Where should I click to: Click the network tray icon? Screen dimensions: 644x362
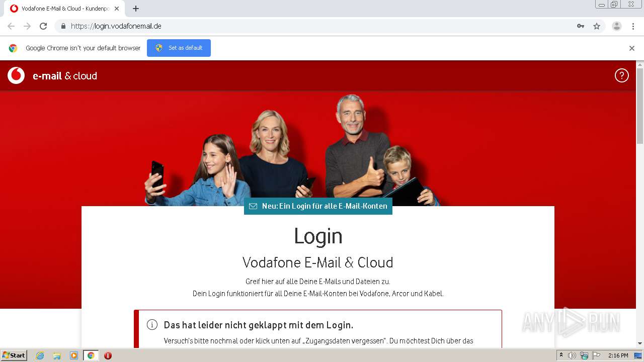click(x=584, y=355)
